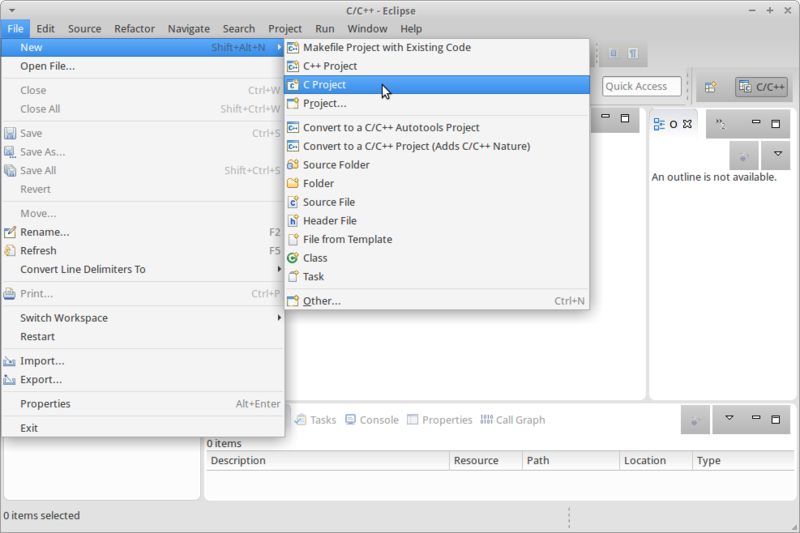The width and height of the screenshot is (800, 533).
Task: Open the Outline view menu dropdown arrow
Action: (x=777, y=154)
